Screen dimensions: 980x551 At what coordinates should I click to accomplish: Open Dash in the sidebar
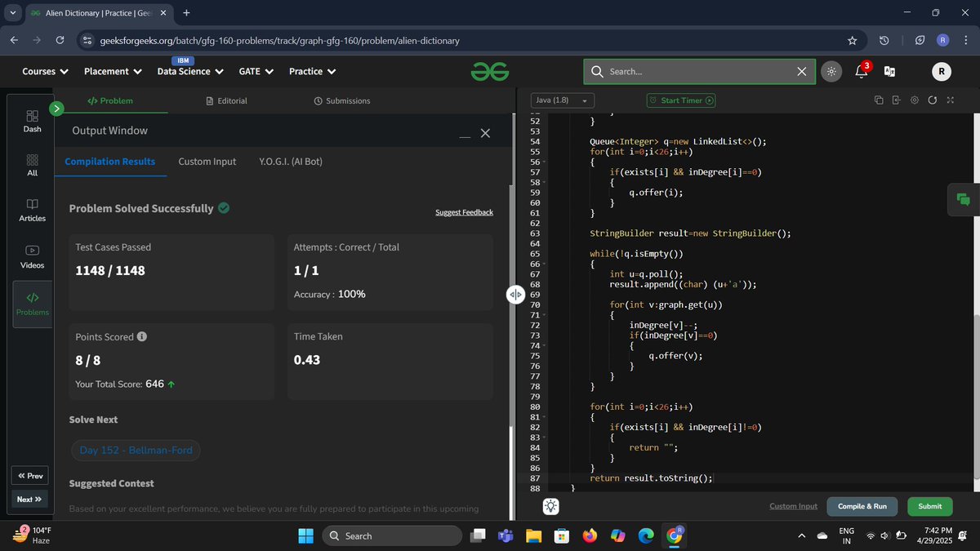point(33,122)
